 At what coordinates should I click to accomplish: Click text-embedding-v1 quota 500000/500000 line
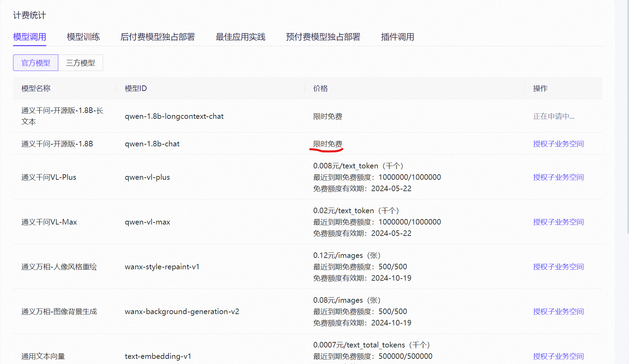373,356
